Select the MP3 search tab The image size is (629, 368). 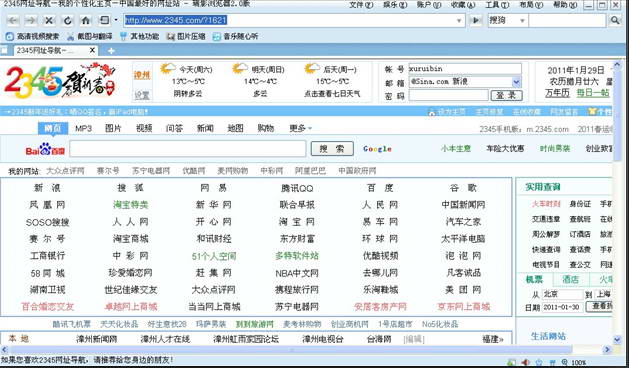pos(83,128)
